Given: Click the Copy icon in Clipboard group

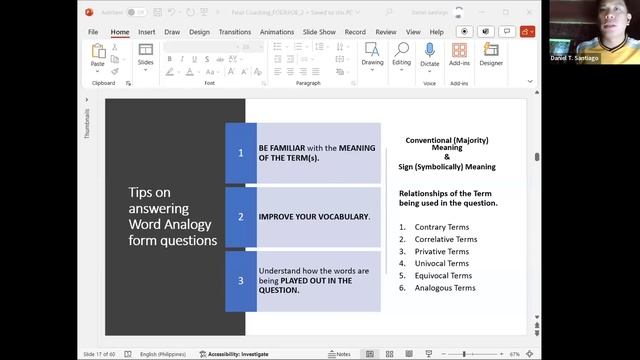Looking at the screenshot, I should pyautogui.click(x=115, y=59).
